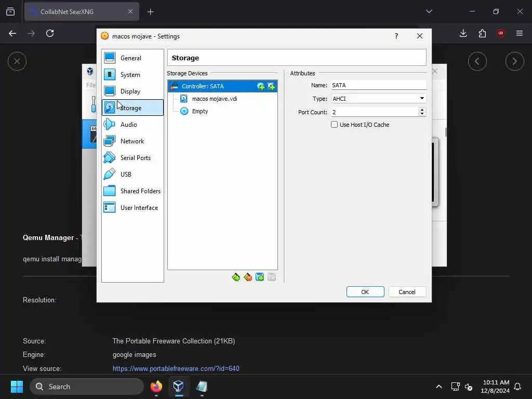Open list all tabs chevron
The width and height of the screenshot is (532, 399).
[429, 11]
